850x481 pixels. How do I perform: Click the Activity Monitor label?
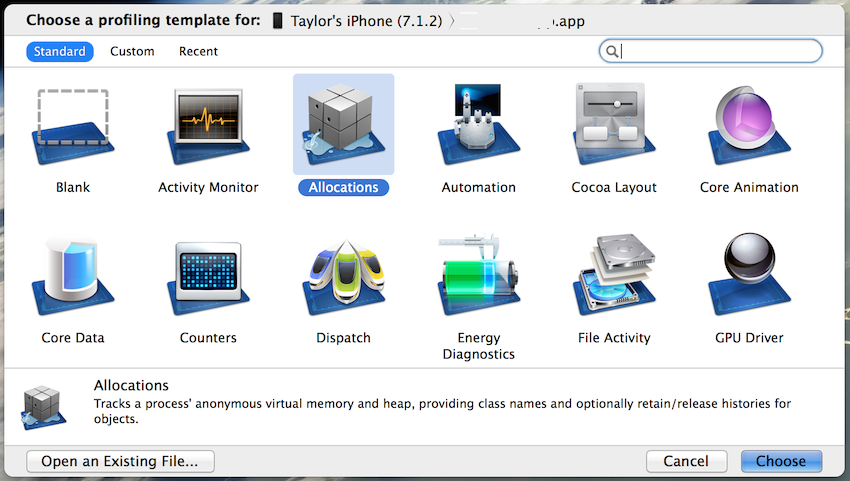208,188
